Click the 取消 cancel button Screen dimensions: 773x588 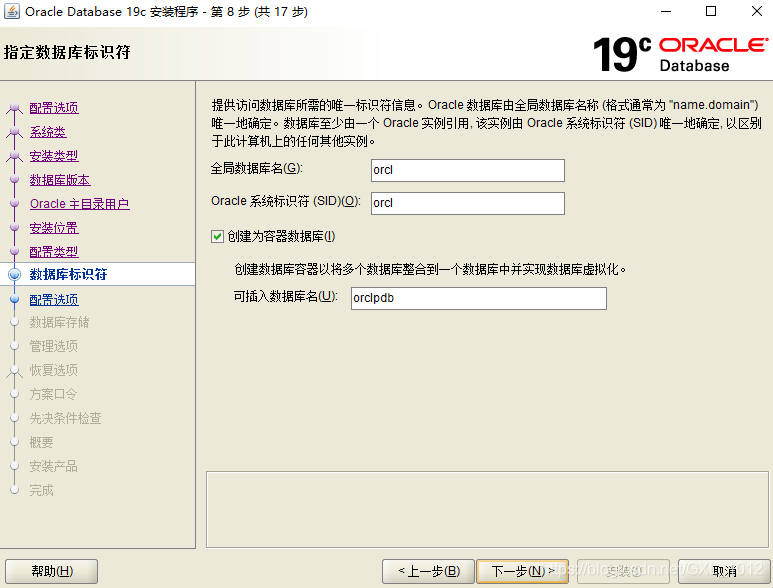point(724,571)
